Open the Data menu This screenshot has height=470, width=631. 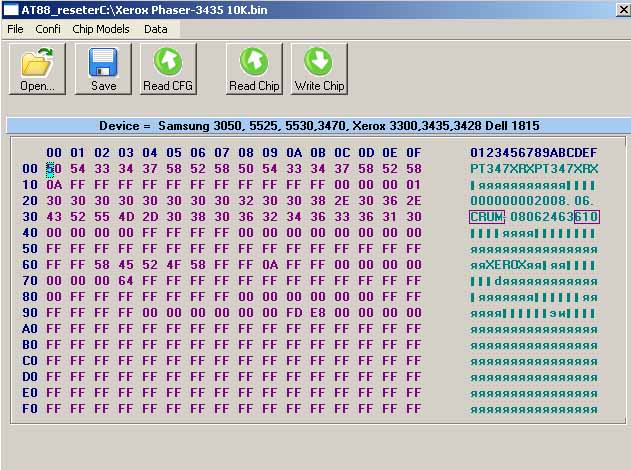click(x=155, y=29)
